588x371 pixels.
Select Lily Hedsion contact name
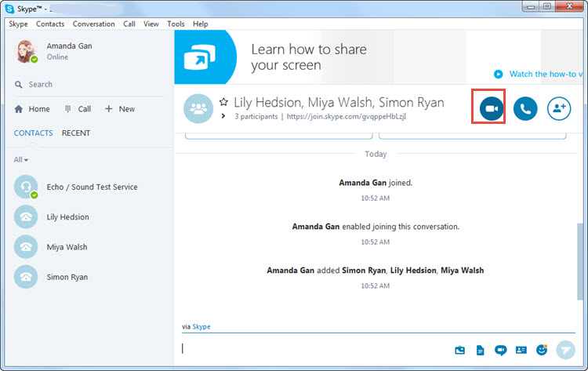coord(68,216)
